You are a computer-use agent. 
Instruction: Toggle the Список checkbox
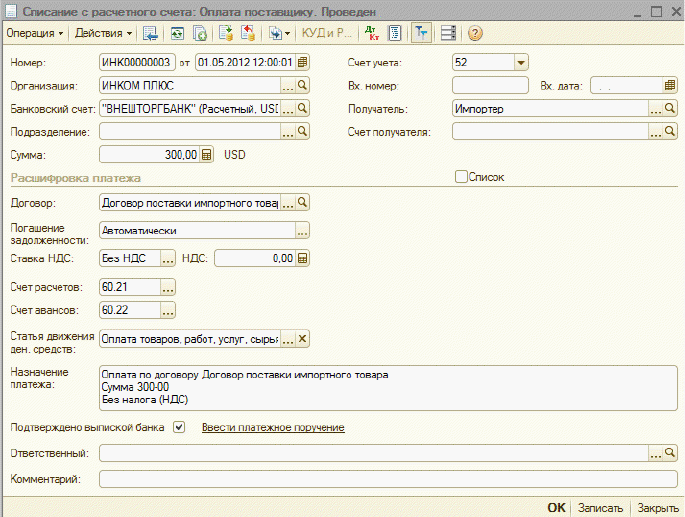(x=461, y=177)
